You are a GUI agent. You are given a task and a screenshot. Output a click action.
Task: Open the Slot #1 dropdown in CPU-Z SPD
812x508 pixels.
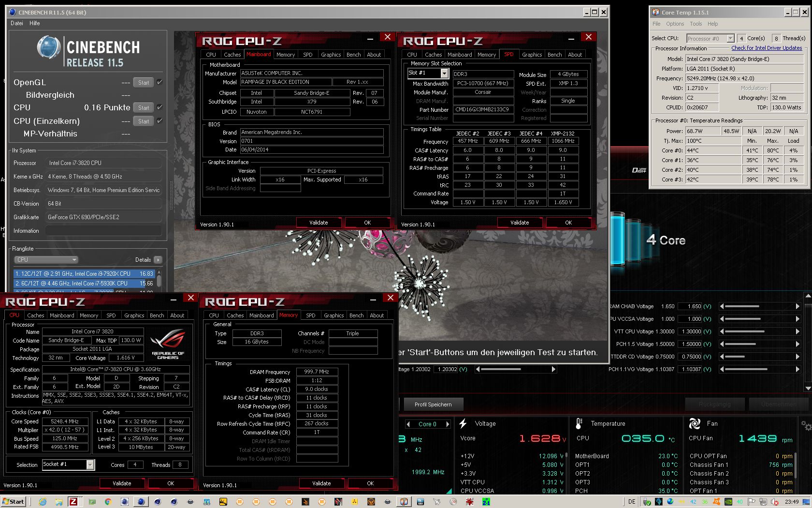444,73
